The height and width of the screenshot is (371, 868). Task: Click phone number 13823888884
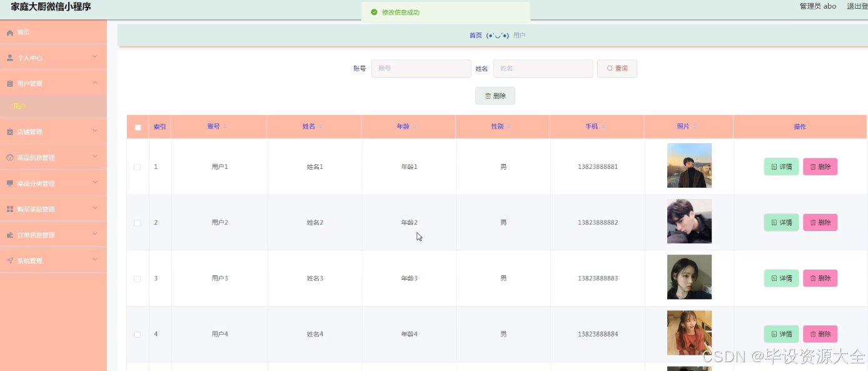pos(597,334)
